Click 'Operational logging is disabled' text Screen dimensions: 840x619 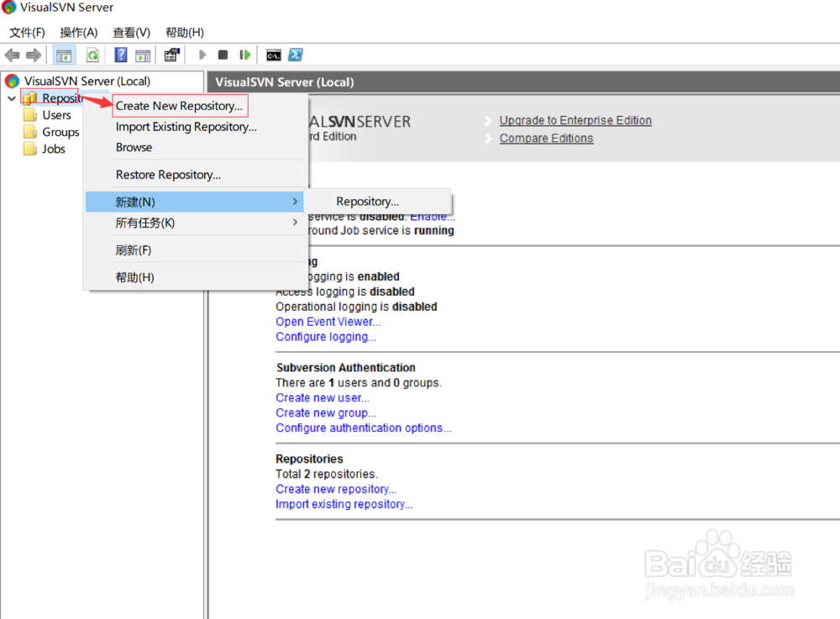coord(356,307)
